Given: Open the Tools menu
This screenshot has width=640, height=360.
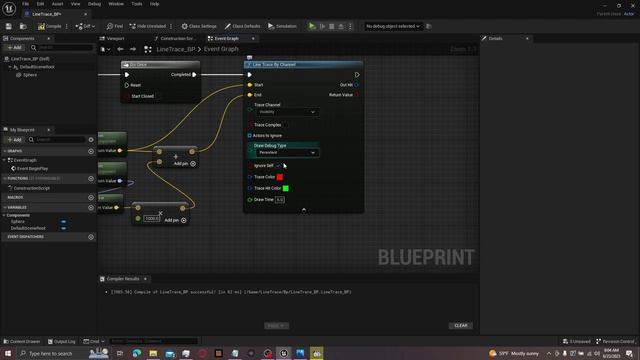Looking at the screenshot, I should pyautogui.click(x=137, y=4).
